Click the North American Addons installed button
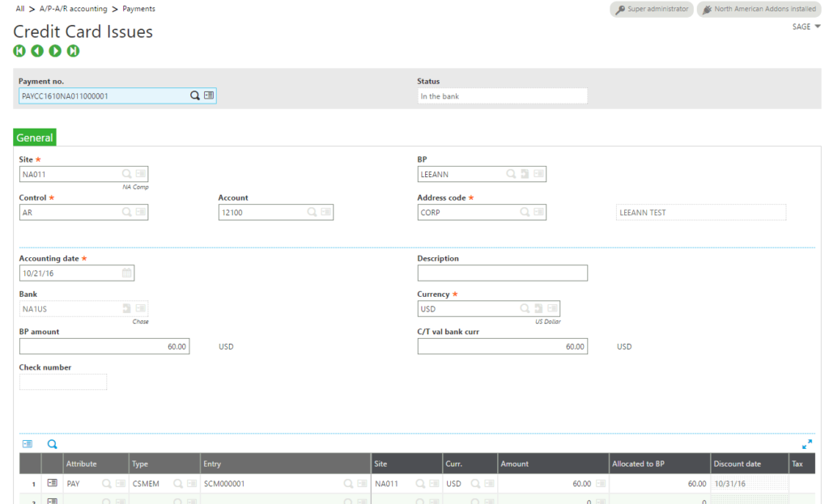Viewport: 829px width, 504px height. (758, 10)
